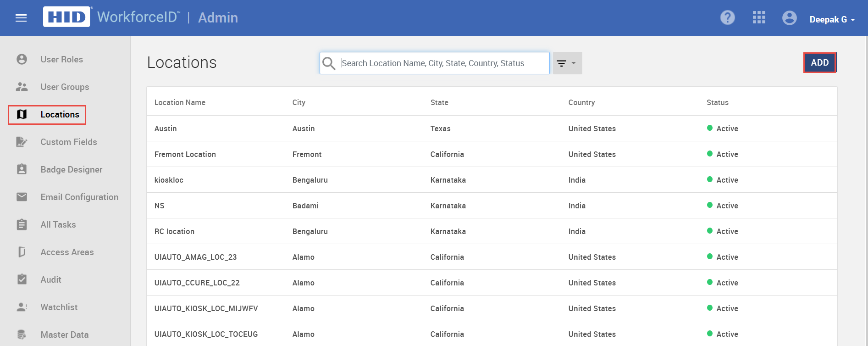
Task: Select the kioskloc location entry
Action: click(492, 180)
